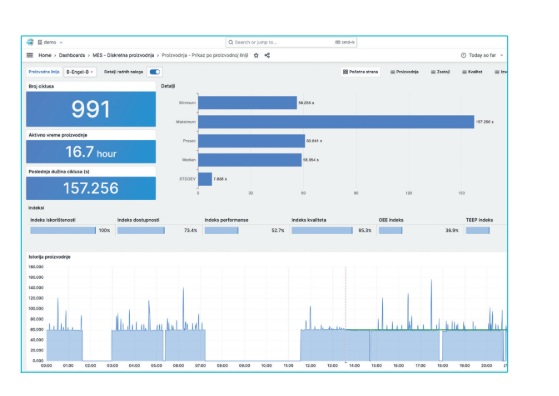Open the Today so far time picker
This screenshot has width=559, height=396.
pos(482,55)
